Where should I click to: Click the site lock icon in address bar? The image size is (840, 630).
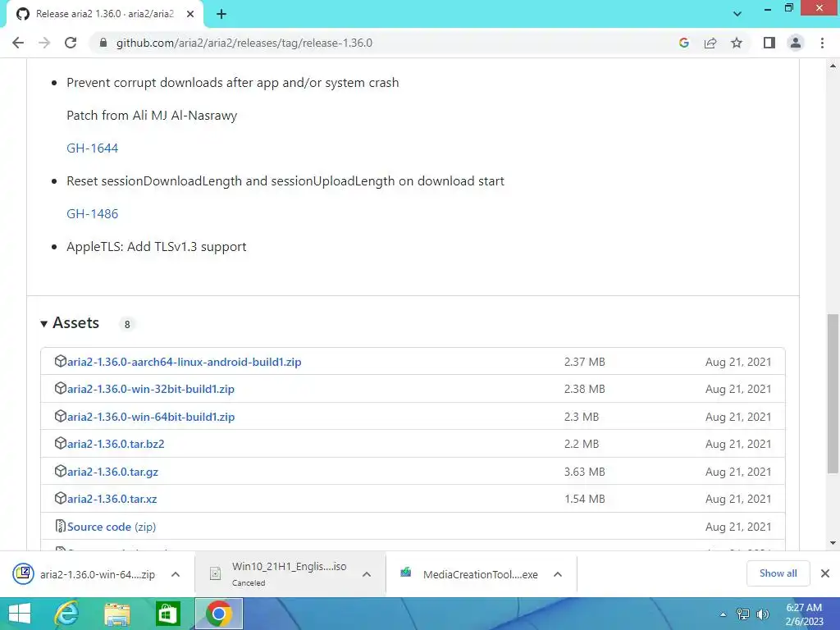[x=103, y=43]
